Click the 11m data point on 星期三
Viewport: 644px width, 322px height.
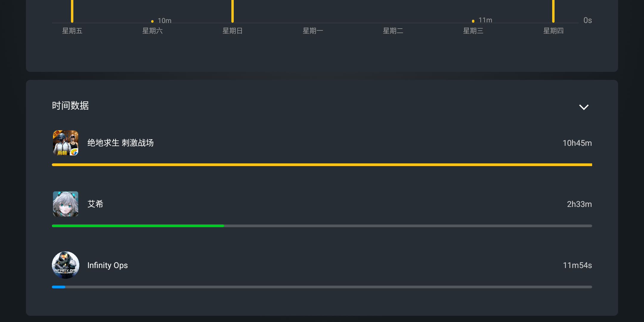[473, 21]
